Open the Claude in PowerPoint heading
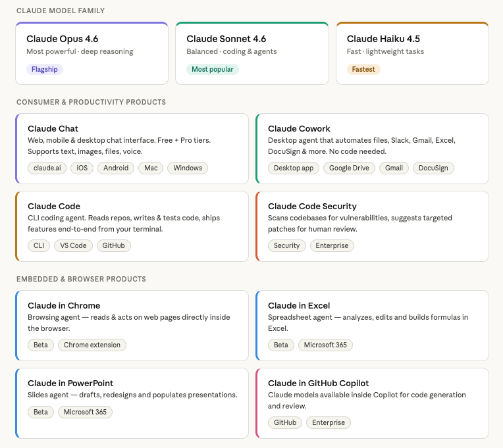 click(70, 383)
